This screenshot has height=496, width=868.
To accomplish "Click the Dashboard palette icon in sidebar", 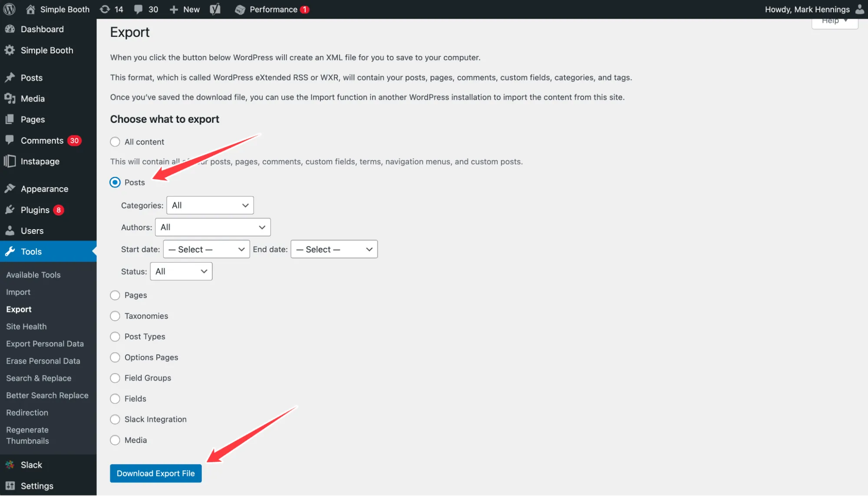I will coord(10,29).
